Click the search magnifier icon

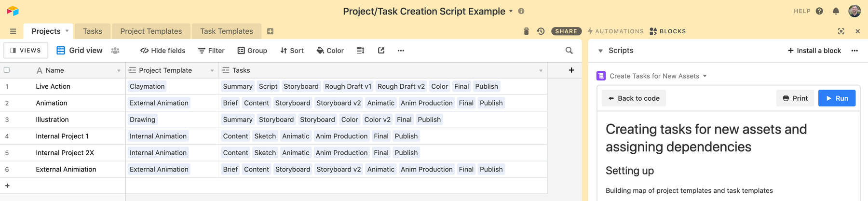coord(569,51)
